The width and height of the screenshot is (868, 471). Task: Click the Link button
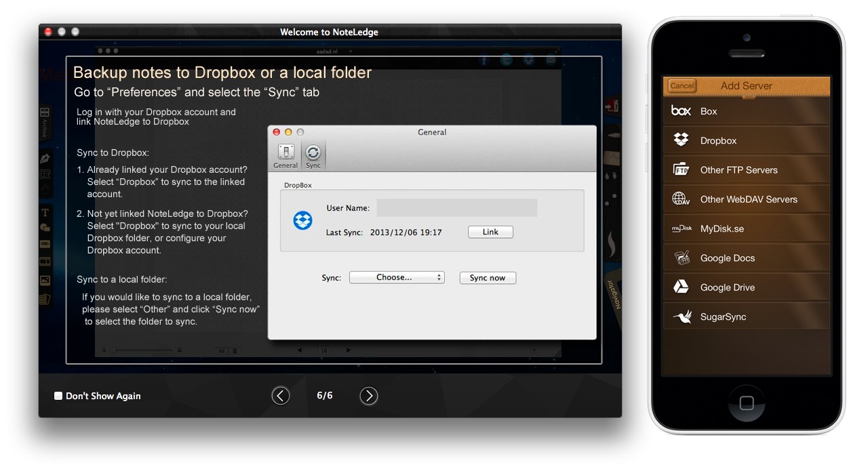(490, 232)
